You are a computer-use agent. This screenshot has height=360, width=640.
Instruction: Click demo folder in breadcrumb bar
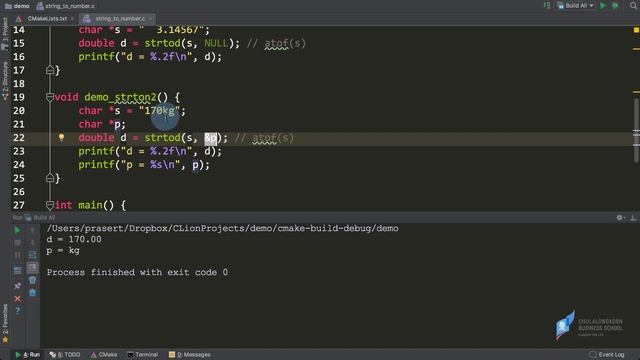click(17, 6)
